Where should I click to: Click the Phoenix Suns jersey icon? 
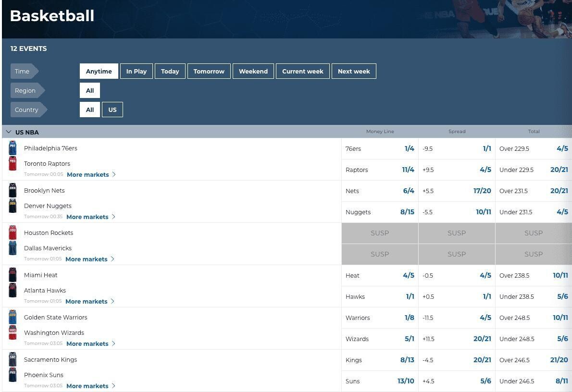click(x=13, y=375)
